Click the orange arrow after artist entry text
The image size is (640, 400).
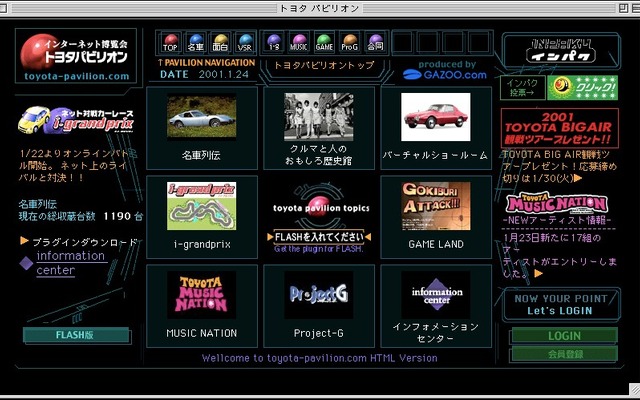coord(539,273)
